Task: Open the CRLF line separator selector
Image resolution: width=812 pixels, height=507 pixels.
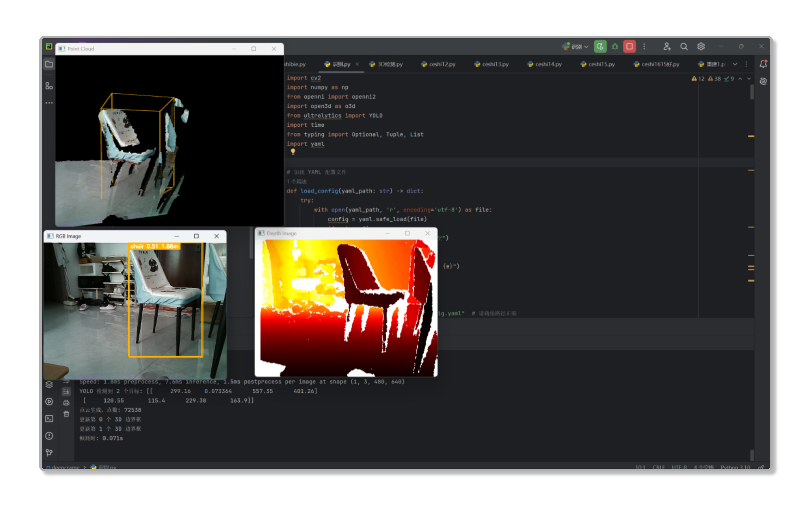Action: tap(659, 467)
